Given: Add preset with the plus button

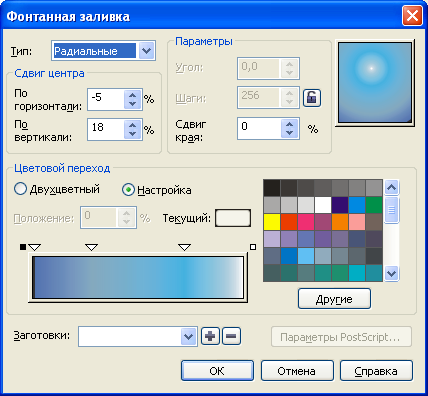Looking at the screenshot, I should tap(210, 336).
